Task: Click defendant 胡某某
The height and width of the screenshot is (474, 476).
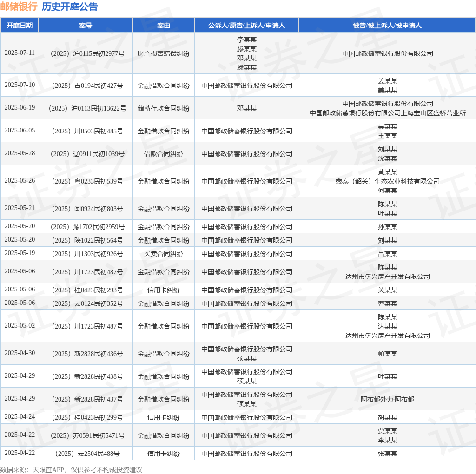Action: pyautogui.click(x=388, y=417)
